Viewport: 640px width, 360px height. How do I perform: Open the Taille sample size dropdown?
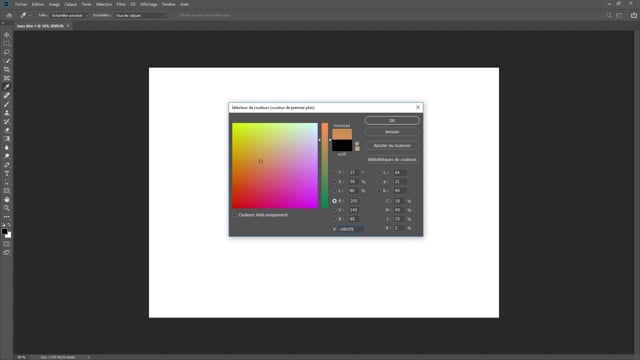pyautogui.click(x=69, y=16)
